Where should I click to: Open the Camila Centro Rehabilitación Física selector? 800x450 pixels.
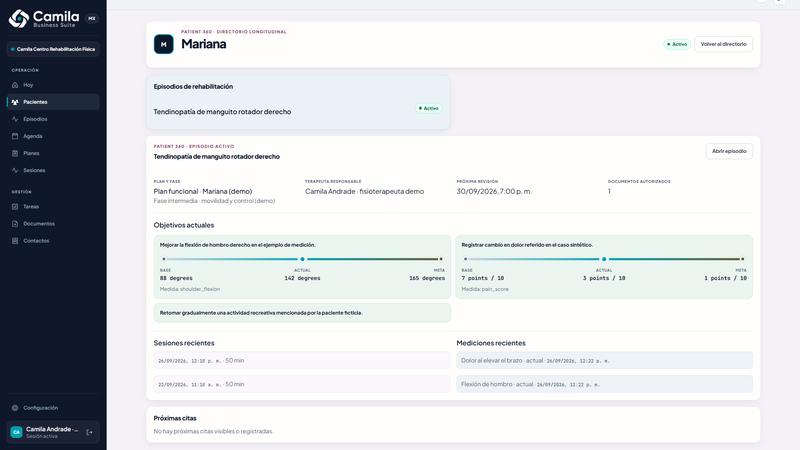[53, 49]
